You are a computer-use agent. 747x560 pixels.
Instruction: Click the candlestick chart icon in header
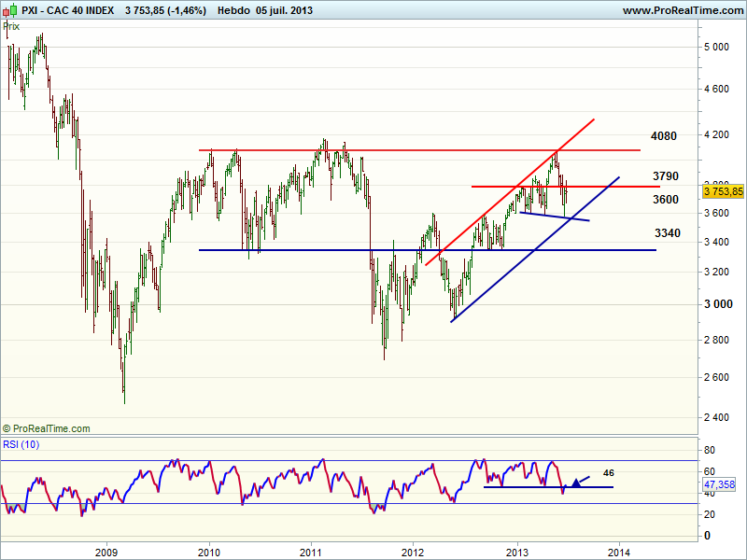[9, 10]
